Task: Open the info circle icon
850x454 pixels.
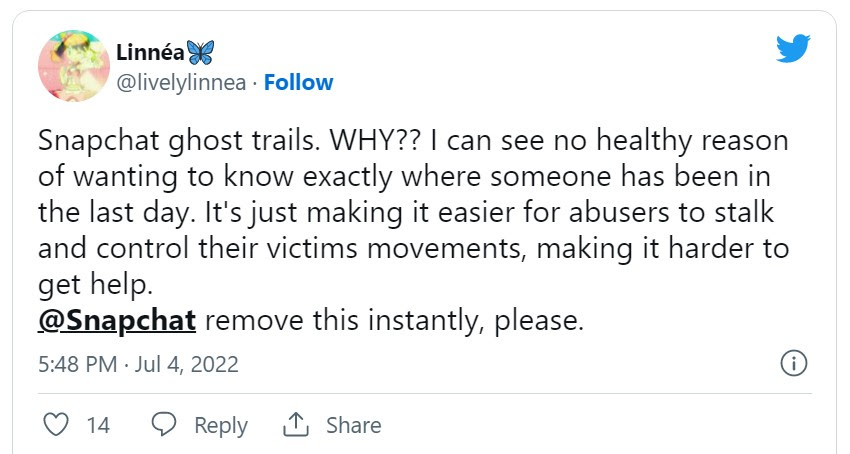Action: (x=792, y=362)
